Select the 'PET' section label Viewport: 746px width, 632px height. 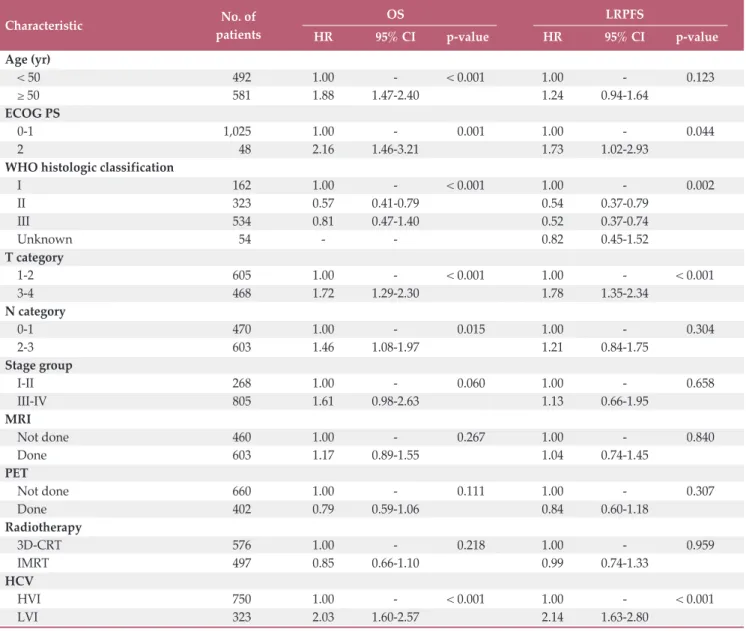[x=17, y=474]
